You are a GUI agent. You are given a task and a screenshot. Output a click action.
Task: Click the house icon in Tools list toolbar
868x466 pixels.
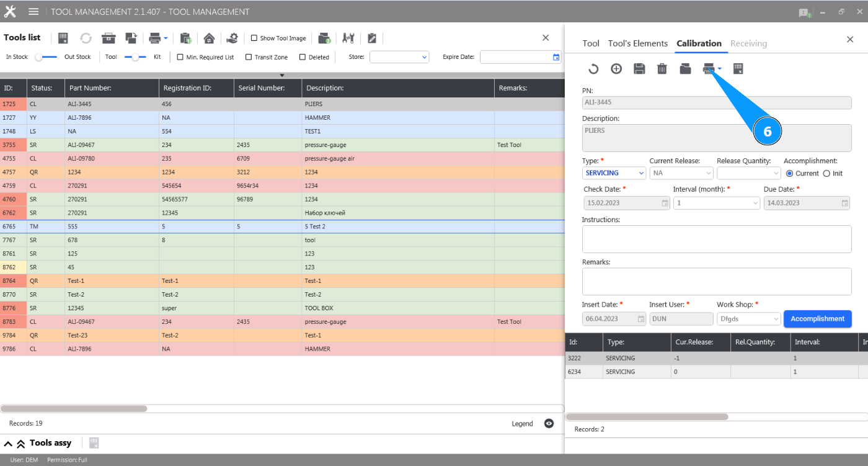(x=209, y=38)
